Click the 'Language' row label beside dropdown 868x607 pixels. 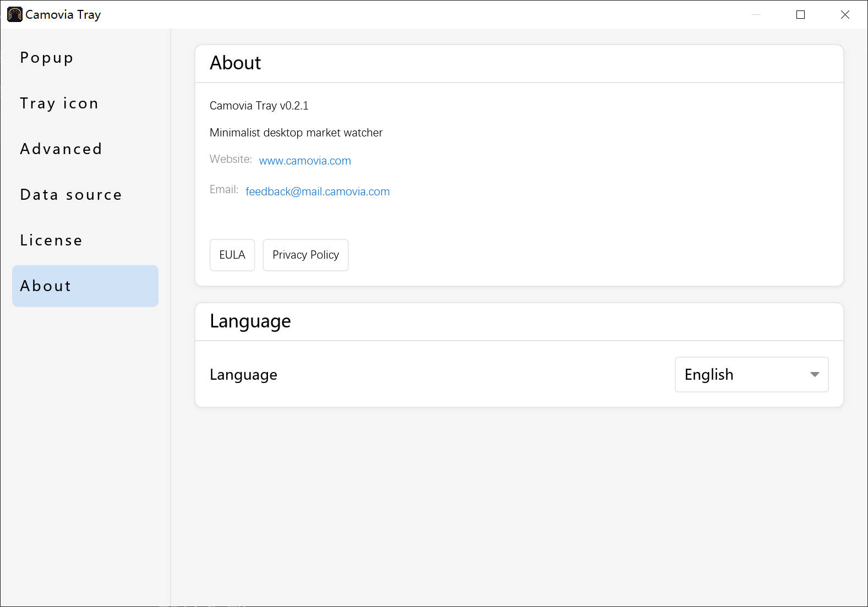[243, 375]
